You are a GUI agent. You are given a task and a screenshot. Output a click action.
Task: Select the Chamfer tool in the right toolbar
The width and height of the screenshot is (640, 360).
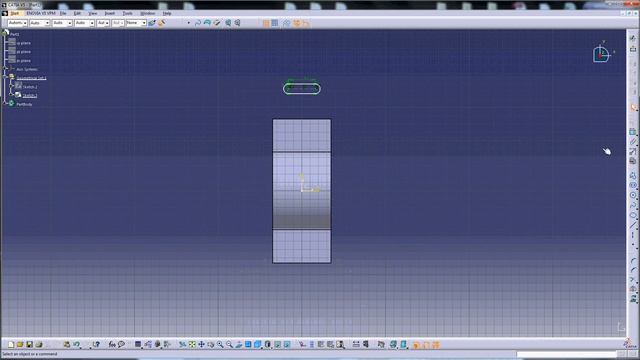coord(633,270)
